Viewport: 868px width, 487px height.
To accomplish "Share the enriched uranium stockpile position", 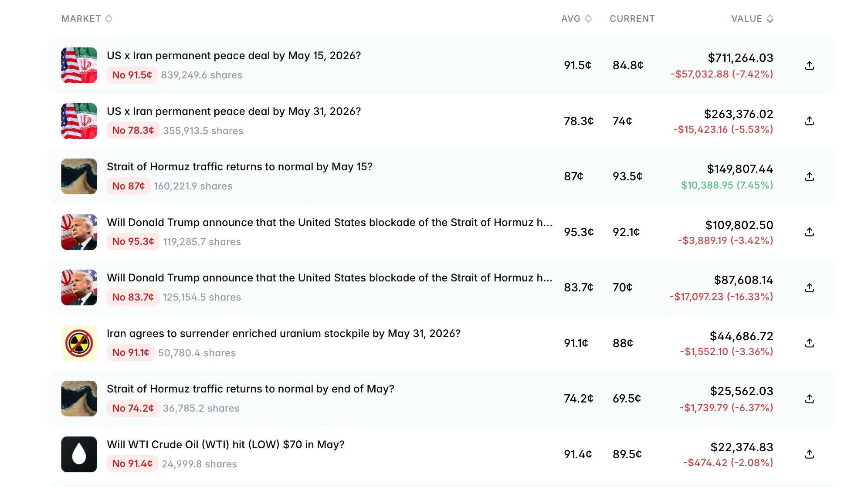I will 809,343.
